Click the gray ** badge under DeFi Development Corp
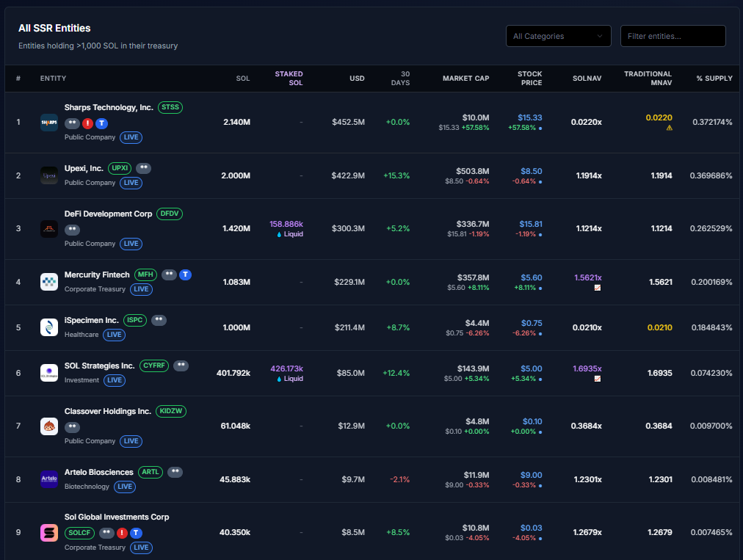Viewport: 743px width, 560px height. (x=72, y=230)
